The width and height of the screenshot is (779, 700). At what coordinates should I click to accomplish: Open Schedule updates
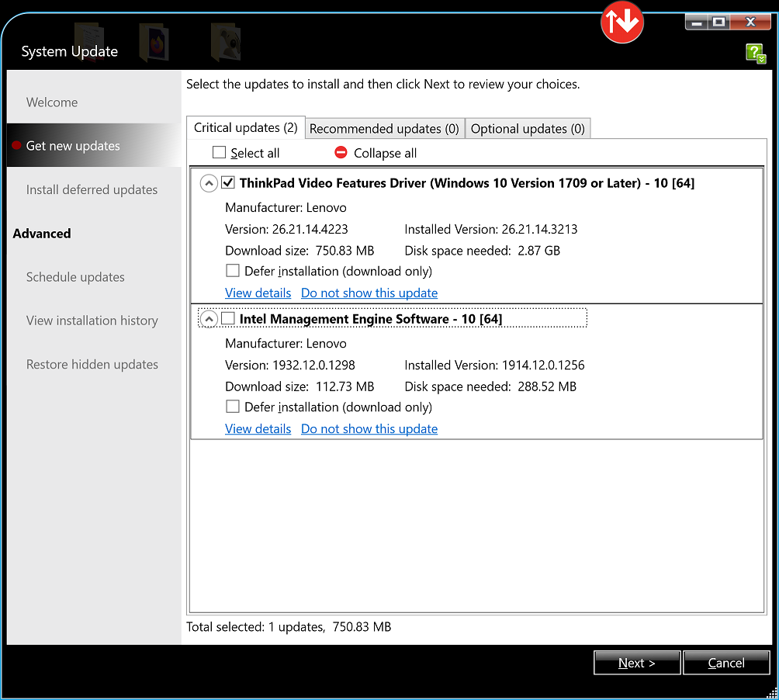[x=75, y=277]
